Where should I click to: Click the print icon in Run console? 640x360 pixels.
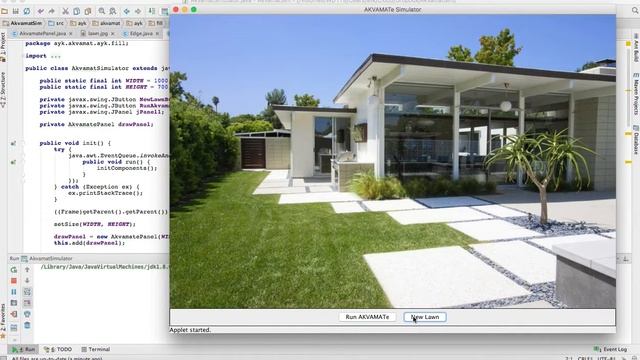click(x=27, y=314)
